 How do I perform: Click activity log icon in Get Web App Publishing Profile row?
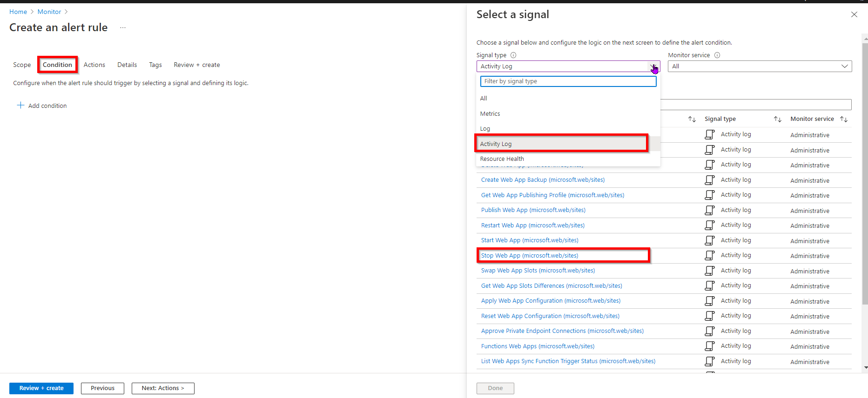710,195
